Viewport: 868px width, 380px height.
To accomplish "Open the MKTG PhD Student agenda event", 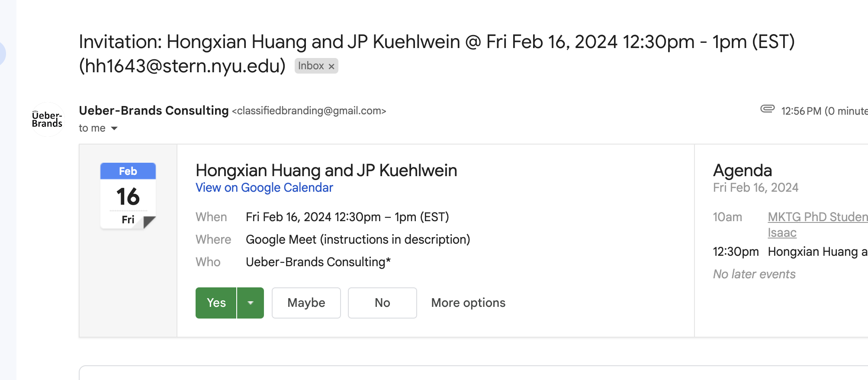I will pyautogui.click(x=817, y=217).
